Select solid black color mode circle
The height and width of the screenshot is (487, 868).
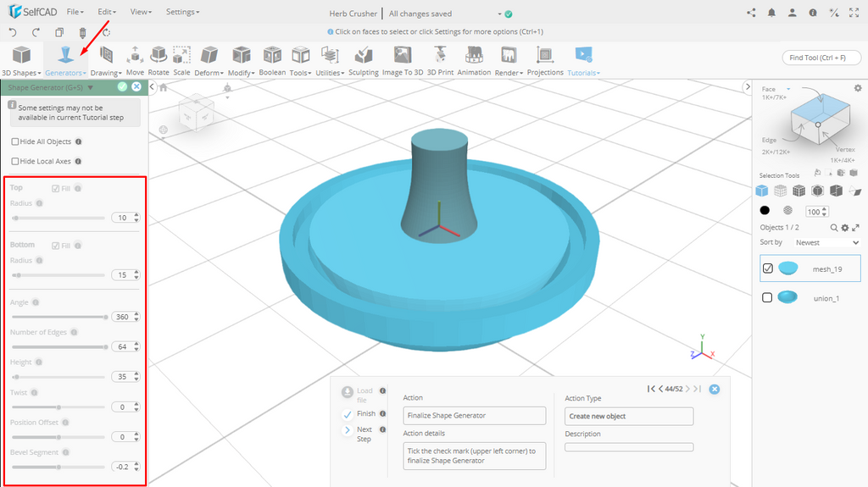coord(765,210)
